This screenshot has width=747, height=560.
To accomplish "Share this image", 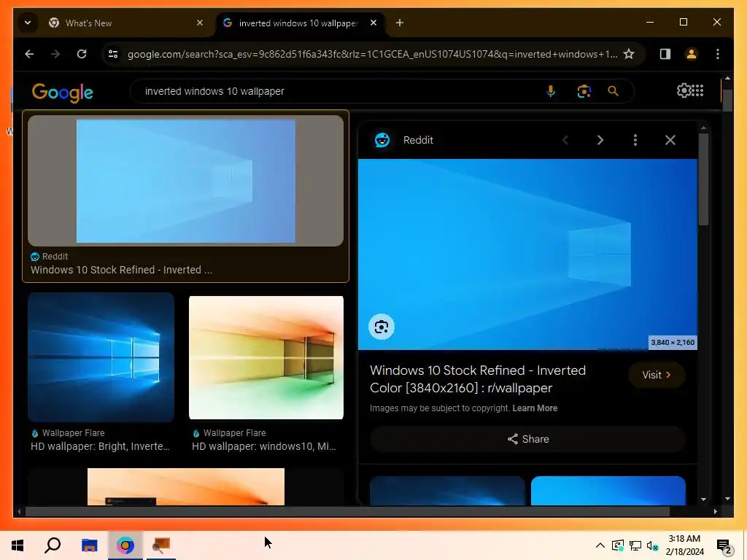I will coord(528,439).
